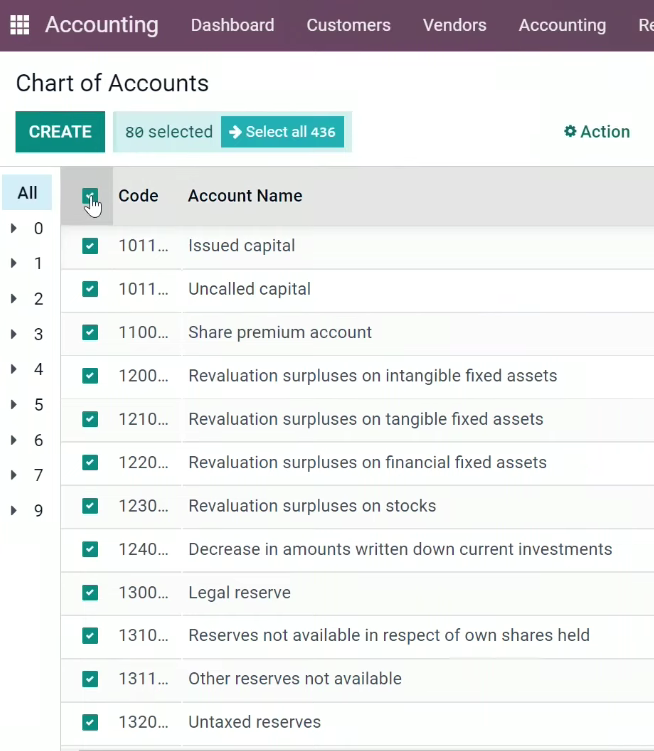Expand account group 3 arrow
The width and height of the screenshot is (654, 751).
tap(14, 334)
